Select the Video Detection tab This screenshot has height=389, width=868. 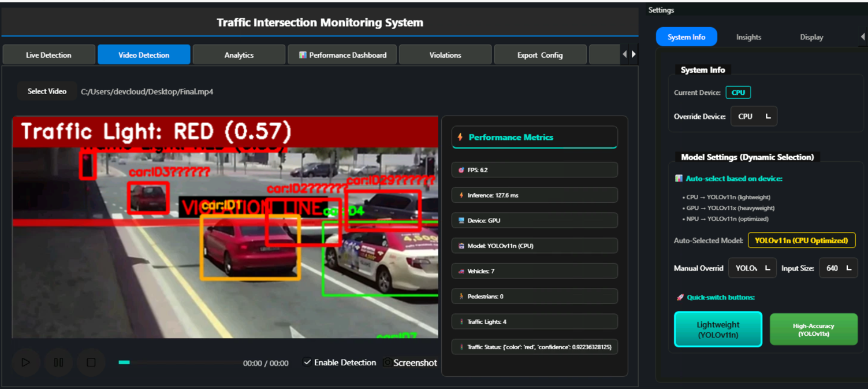pyautogui.click(x=144, y=55)
